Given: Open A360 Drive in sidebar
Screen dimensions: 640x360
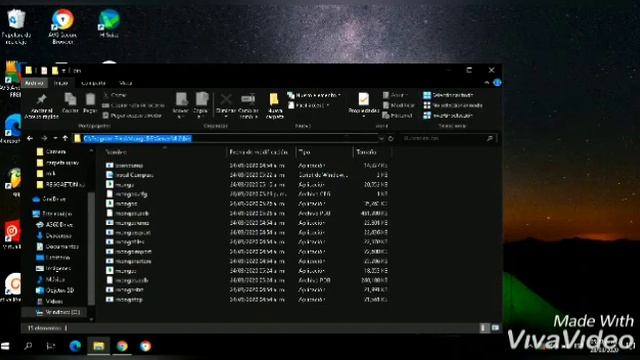Looking at the screenshot, I should pyautogui.click(x=58, y=224).
